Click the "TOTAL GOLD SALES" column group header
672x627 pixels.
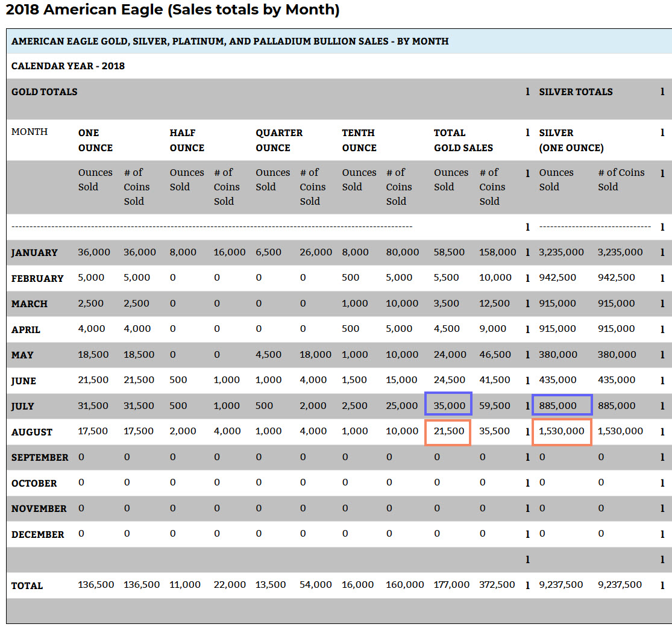pyautogui.click(x=463, y=140)
